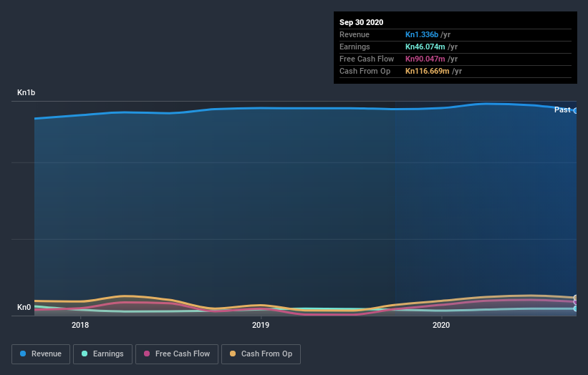Image resolution: width=588 pixels, height=375 pixels.
Task: Toggle the Free Cash Flow legend button
Action: point(177,354)
